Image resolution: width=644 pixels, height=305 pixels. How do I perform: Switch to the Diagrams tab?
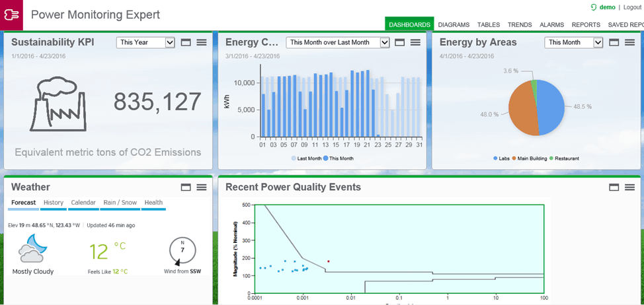pyautogui.click(x=454, y=24)
